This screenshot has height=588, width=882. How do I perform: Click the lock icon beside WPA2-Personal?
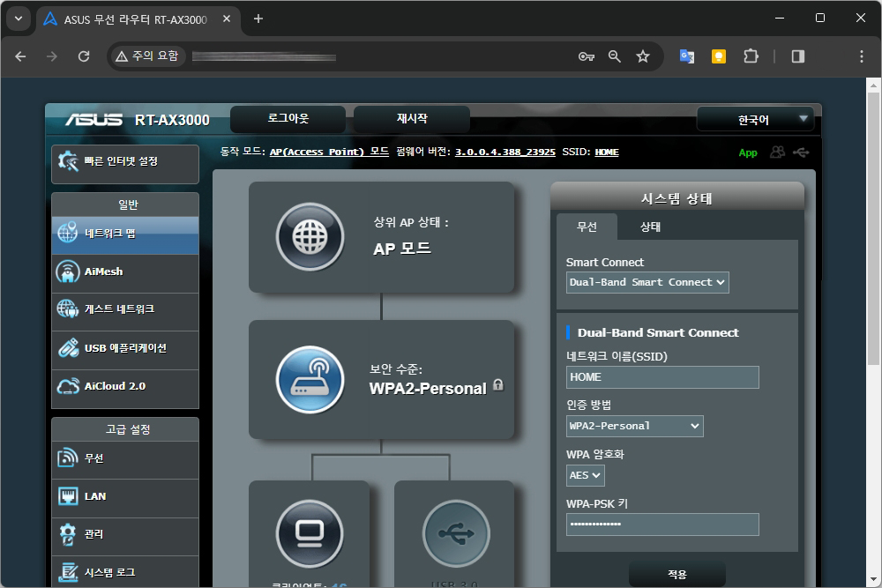click(x=498, y=385)
